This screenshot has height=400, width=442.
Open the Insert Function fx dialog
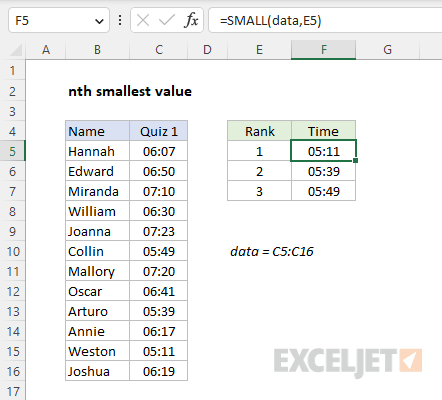coord(191,21)
